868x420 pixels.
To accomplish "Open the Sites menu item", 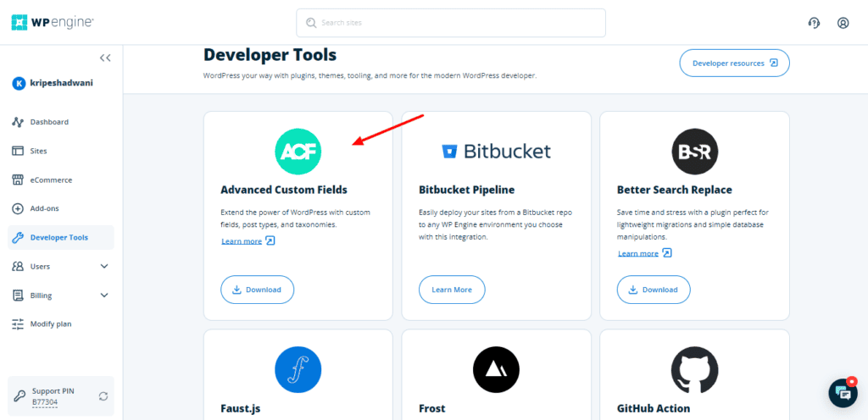I will 38,151.
